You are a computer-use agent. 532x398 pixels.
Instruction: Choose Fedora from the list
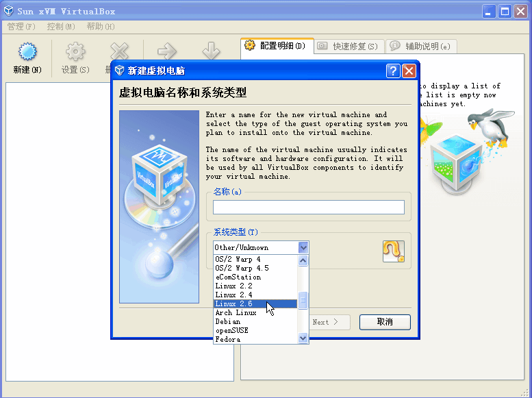(255, 339)
